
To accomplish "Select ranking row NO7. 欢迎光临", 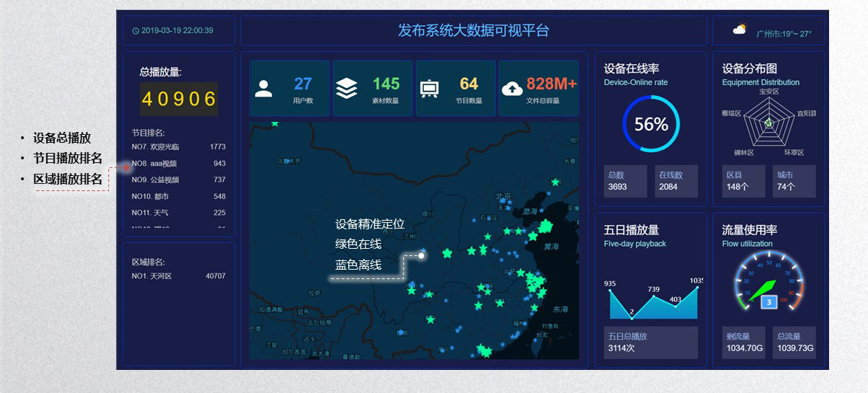I will coord(179,147).
